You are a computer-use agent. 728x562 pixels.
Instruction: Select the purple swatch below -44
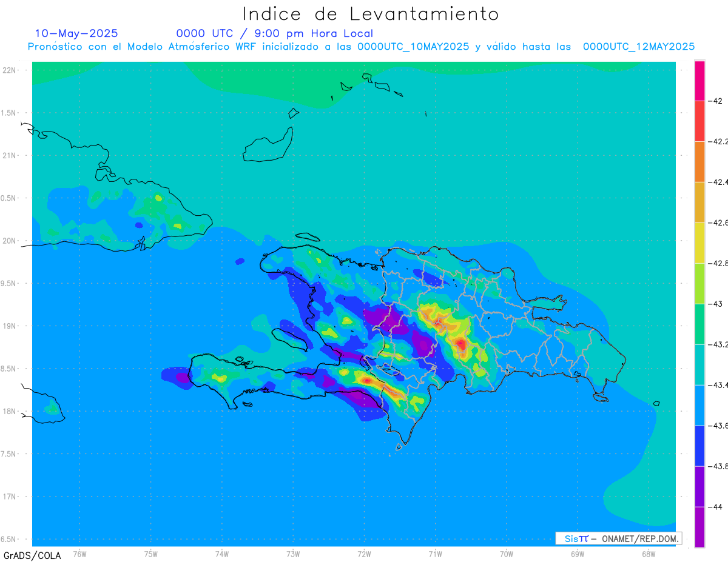(699, 527)
